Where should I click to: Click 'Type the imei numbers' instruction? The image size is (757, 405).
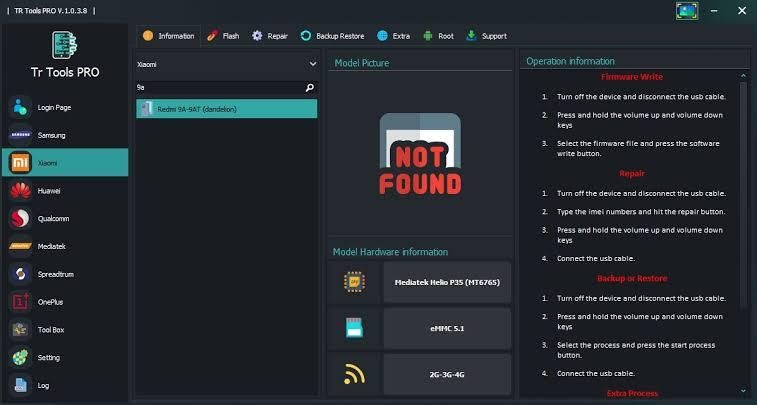[x=641, y=211]
